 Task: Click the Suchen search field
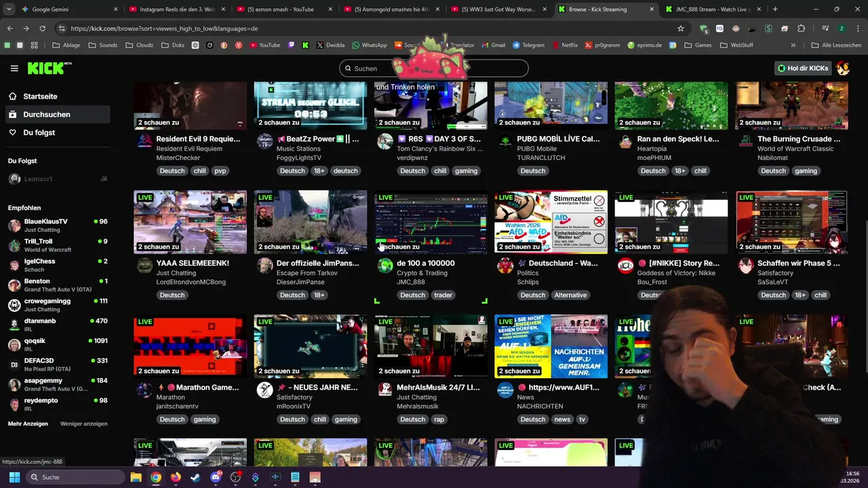[434, 68]
